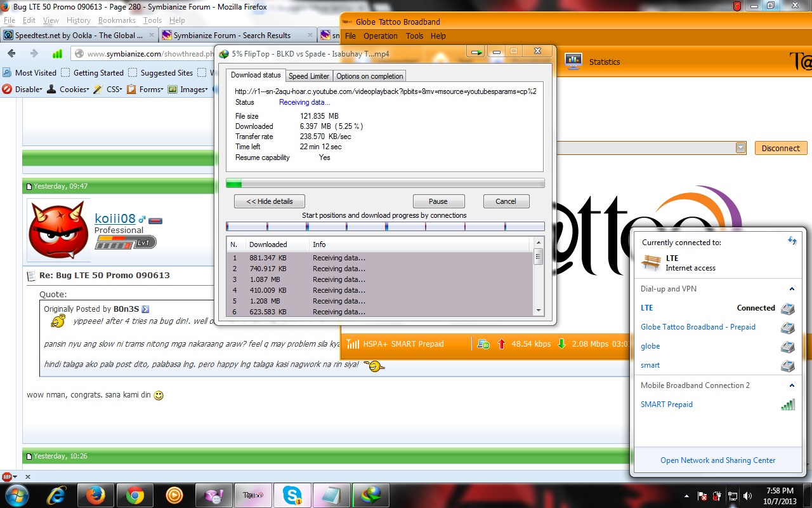Click connection status icon in Tattoo status bar
The image size is (812, 508).
point(483,344)
